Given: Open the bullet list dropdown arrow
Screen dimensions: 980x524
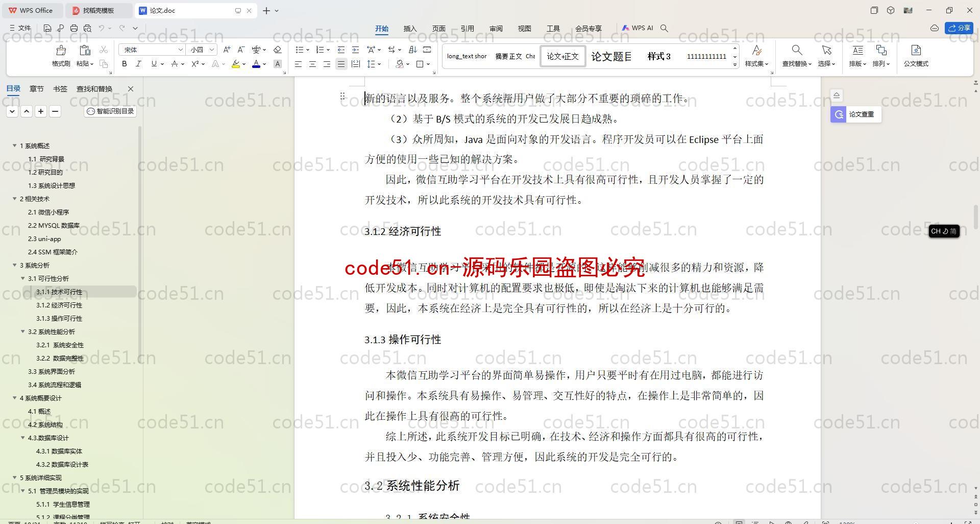Looking at the screenshot, I should tap(307, 50).
